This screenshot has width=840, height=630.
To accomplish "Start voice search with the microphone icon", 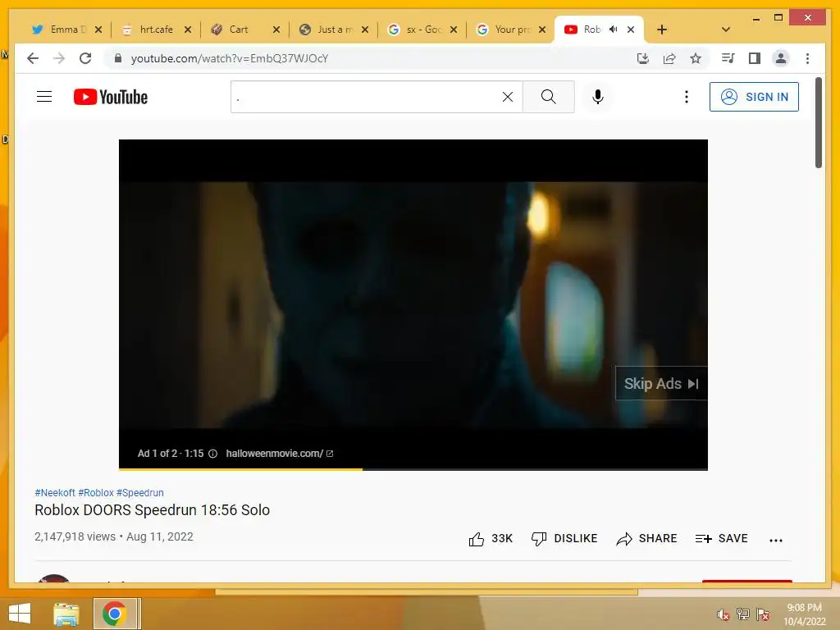I will point(598,97).
